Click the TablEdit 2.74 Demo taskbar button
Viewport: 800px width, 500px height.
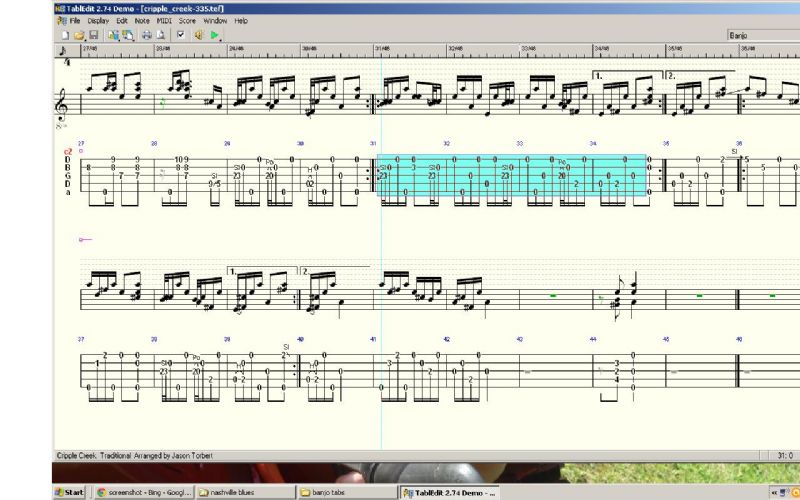(449, 492)
